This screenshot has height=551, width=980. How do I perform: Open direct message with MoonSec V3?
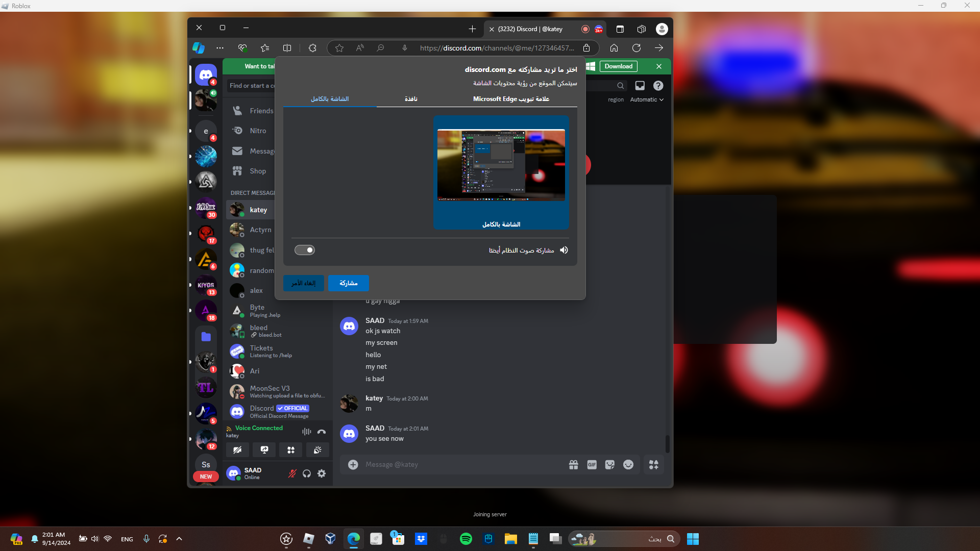[x=279, y=391]
